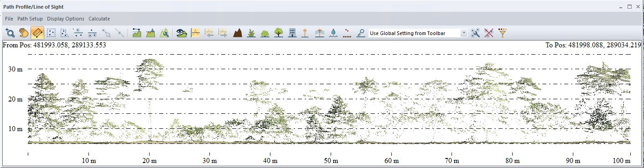The image size is (644, 168).
Task: Select the Pan hand tool
Action: (x=24, y=33)
